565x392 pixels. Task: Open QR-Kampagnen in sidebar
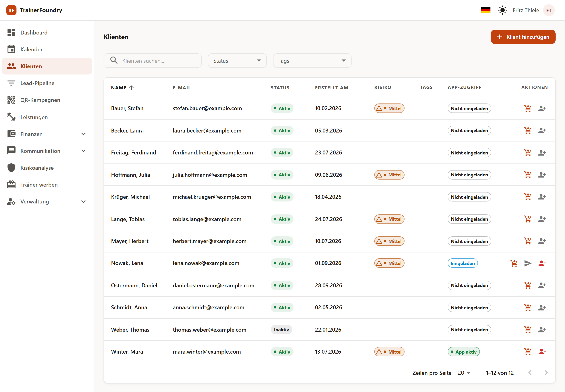[x=47, y=100]
